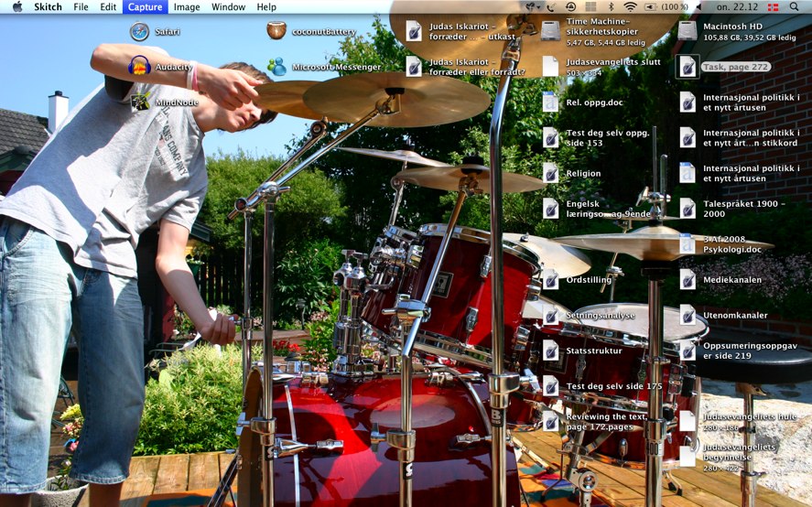Viewport: 812px width, 507px height.
Task: Select the 'Ordstilling' document icon
Action: pos(550,280)
